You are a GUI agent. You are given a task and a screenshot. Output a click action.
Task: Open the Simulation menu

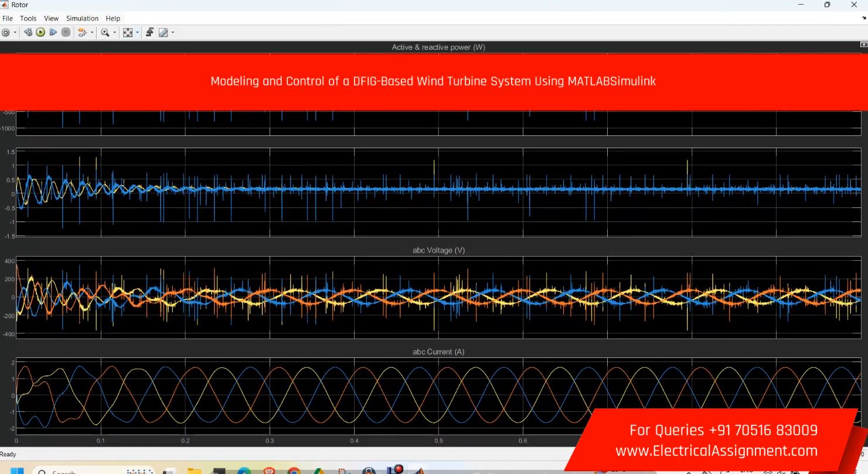pos(82,19)
